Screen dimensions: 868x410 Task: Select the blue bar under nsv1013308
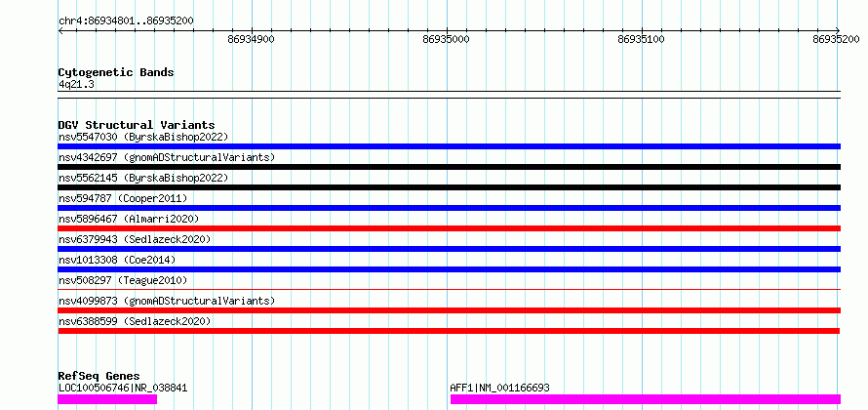[x=449, y=269]
